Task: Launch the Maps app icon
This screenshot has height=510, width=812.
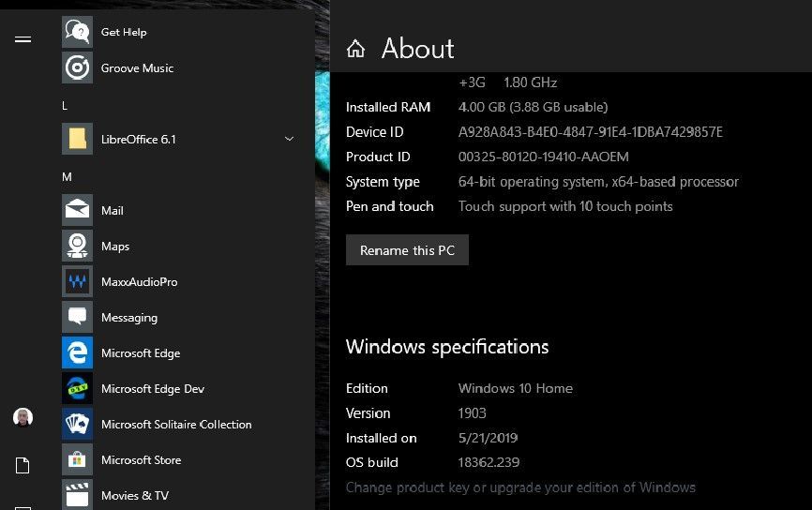Action: coord(77,246)
